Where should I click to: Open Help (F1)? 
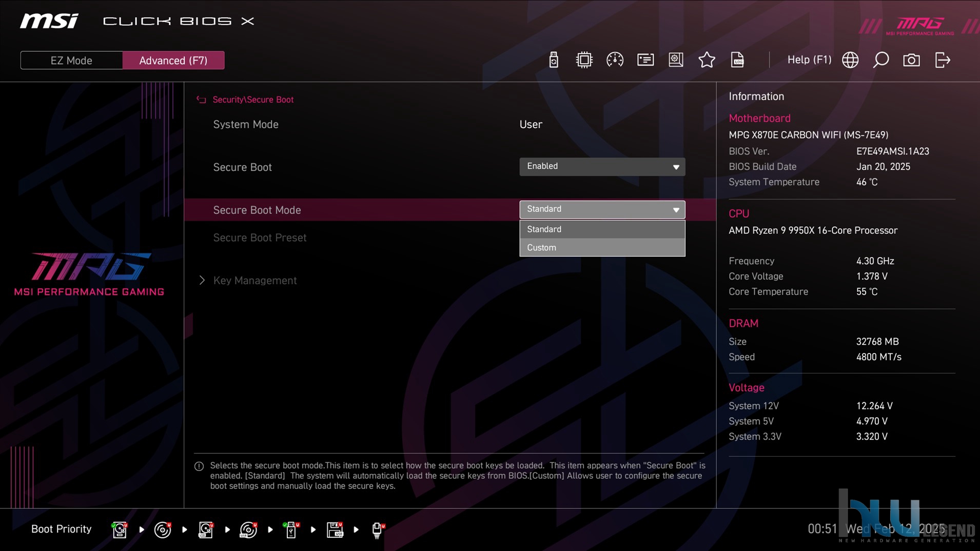[x=809, y=60]
